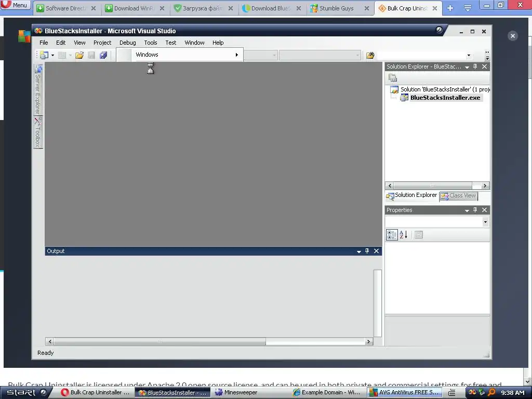Open the Properties window position dropdown
This screenshot has width=532, height=399.
click(x=467, y=210)
